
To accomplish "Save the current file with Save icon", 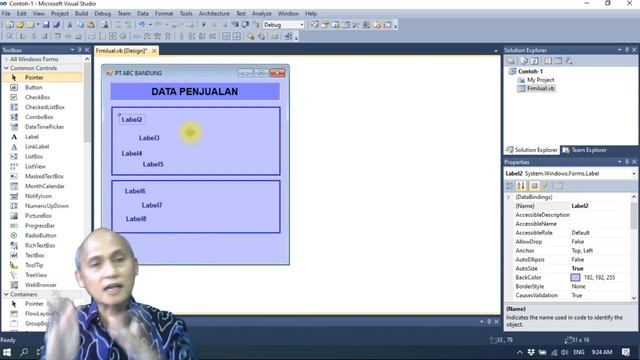I will 46,25.
